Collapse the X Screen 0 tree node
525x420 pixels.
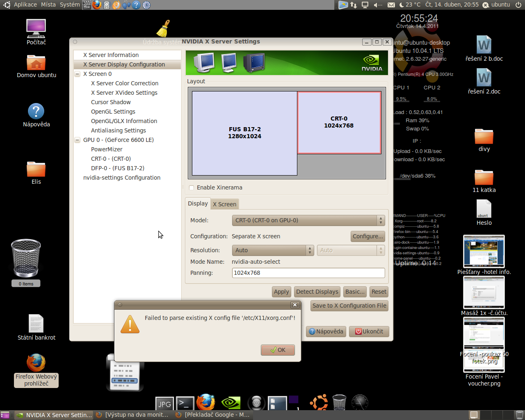click(77, 74)
